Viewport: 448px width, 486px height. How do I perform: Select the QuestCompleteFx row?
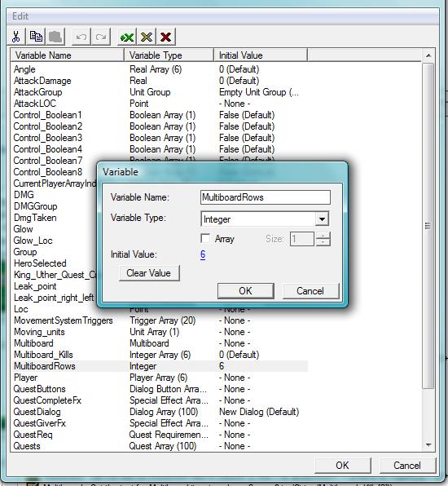(x=160, y=400)
